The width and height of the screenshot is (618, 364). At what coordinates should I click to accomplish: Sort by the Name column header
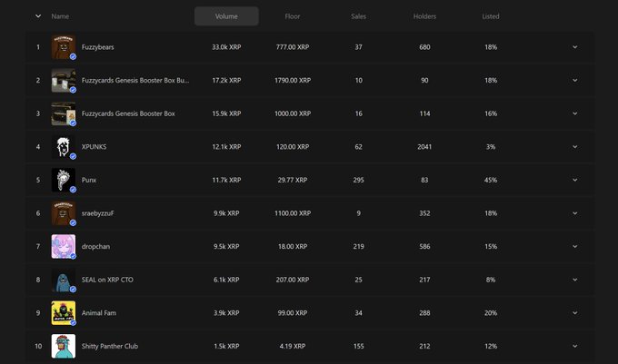click(60, 16)
